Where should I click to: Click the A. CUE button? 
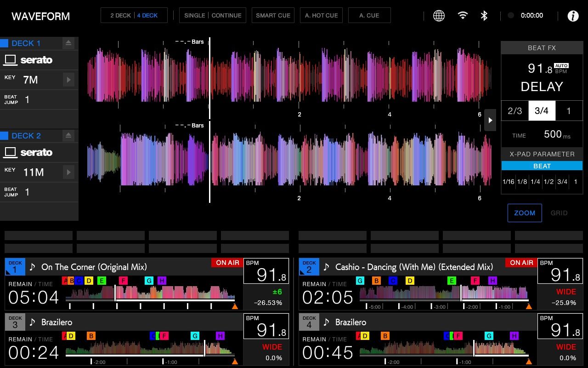[369, 16]
